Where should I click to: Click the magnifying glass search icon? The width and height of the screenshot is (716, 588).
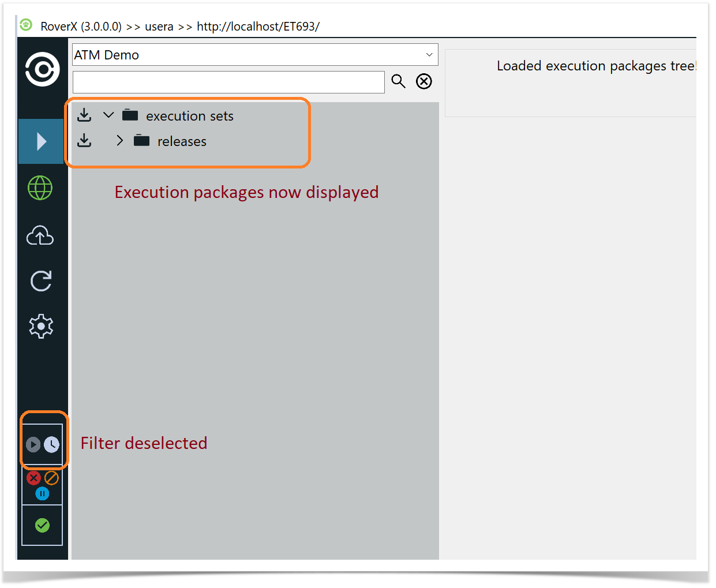398,81
